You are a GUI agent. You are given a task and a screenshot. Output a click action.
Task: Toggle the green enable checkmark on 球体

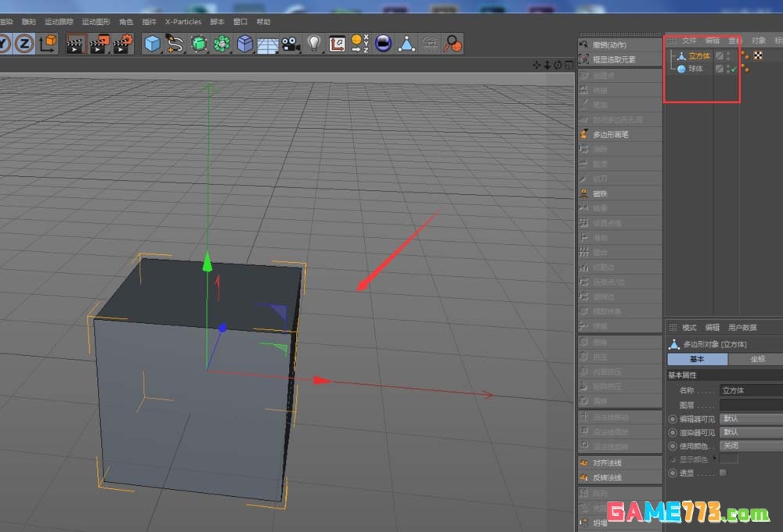pyautogui.click(x=734, y=68)
